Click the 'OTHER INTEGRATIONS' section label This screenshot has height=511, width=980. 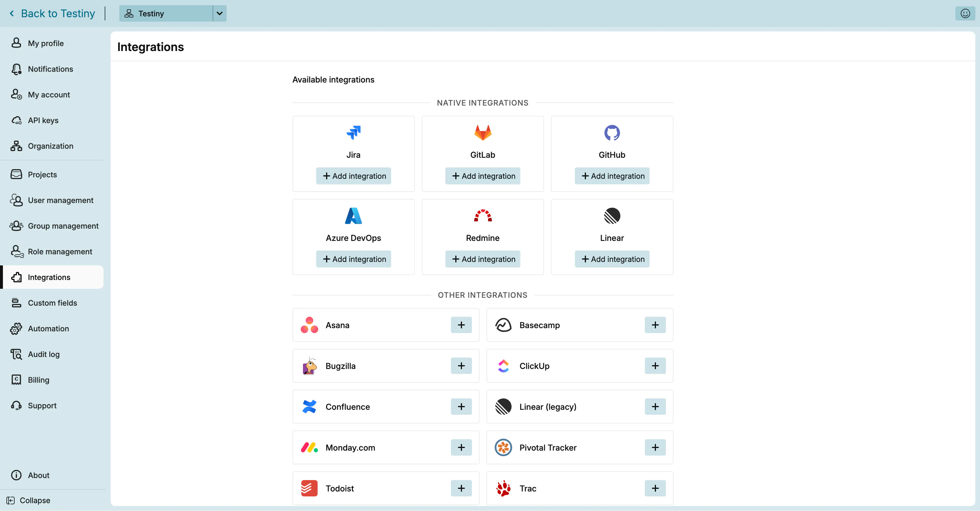pyautogui.click(x=482, y=295)
